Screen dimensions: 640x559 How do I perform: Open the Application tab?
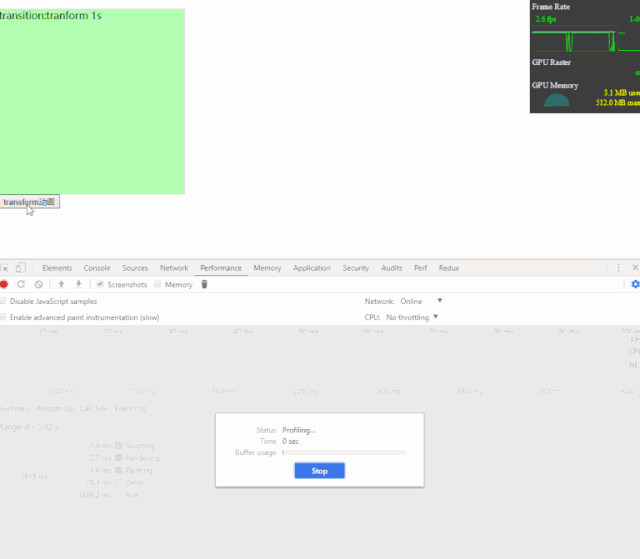coord(312,268)
